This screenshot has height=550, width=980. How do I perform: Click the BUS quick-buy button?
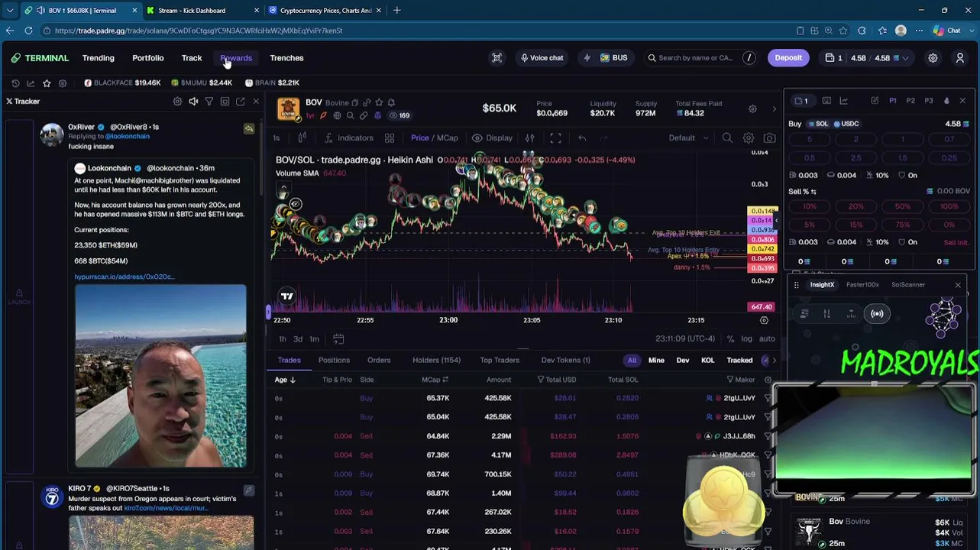pos(613,58)
